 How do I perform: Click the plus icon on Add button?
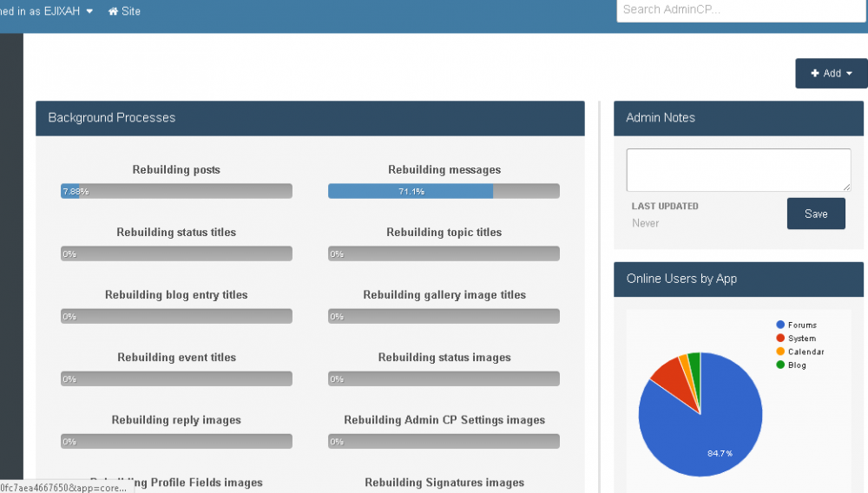815,74
